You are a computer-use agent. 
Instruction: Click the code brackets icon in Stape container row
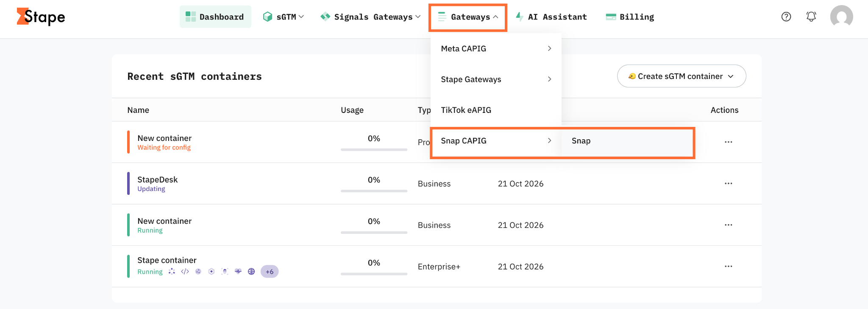(x=185, y=272)
